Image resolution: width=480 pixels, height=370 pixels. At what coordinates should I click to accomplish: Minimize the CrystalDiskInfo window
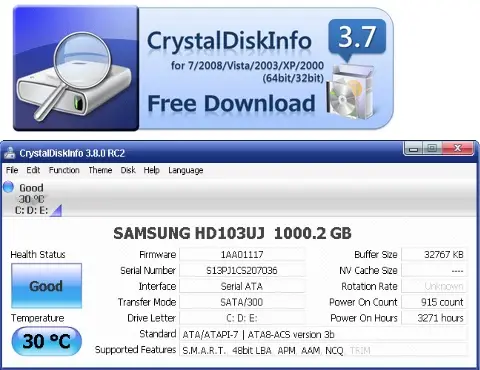point(413,148)
